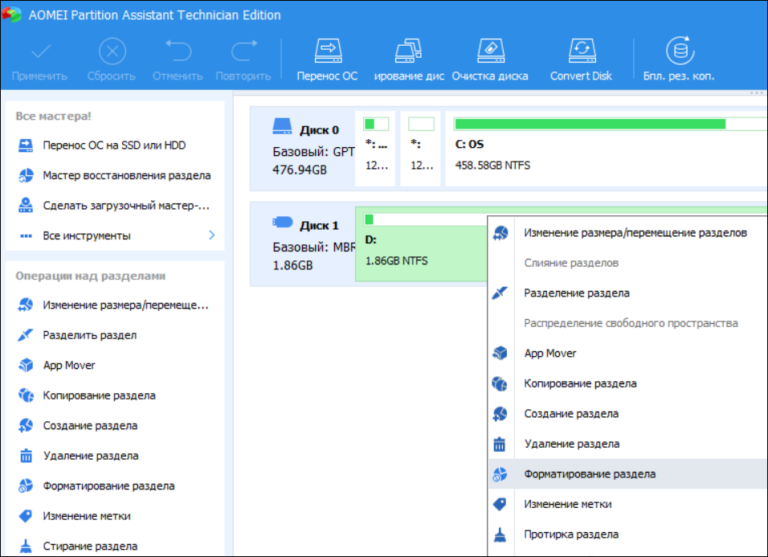This screenshot has width=768, height=557.
Task: Click the Применить checkmark icon
Action: tap(41, 51)
